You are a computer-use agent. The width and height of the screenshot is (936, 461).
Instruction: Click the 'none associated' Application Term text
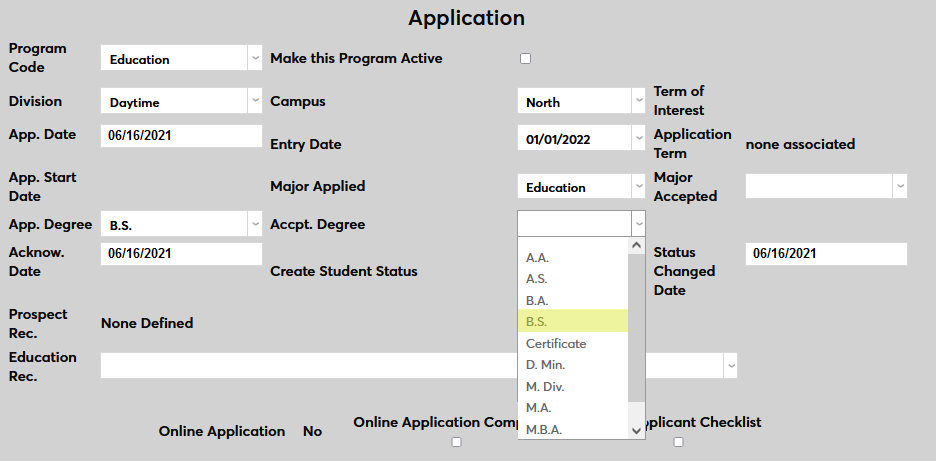tap(800, 144)
